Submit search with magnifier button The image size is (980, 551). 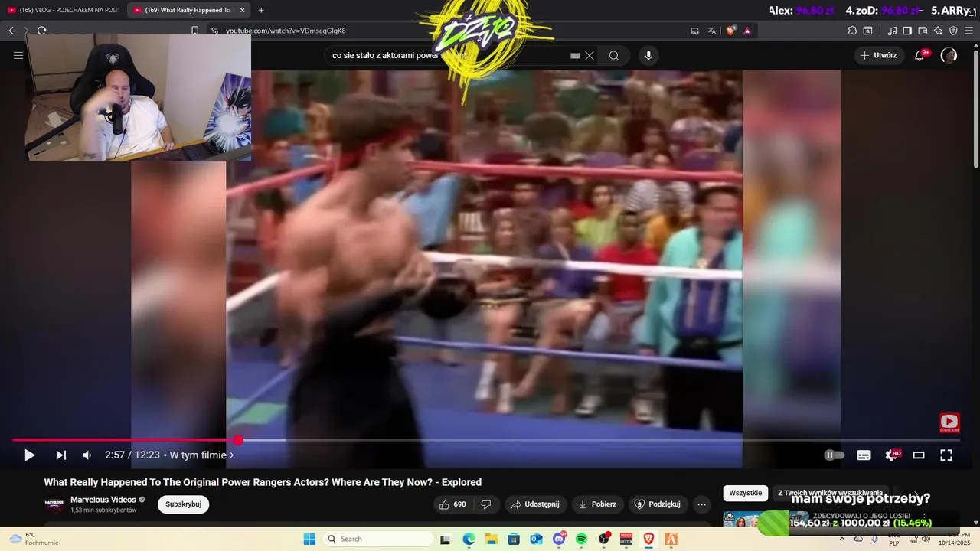tap(614, 55)
